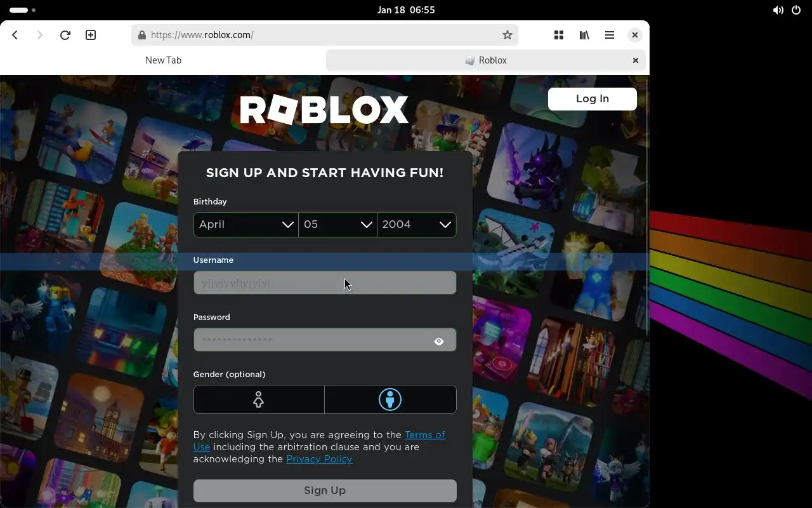812x508 pixels.
Task: Open the browser hamburger menu
Action: [610, 35]
